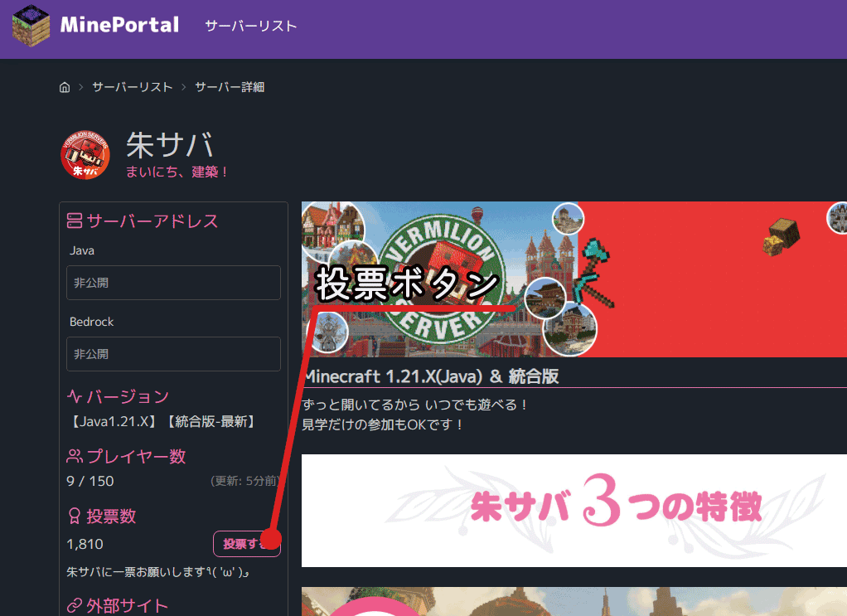Click the 1,810 vote count value

pyautogui.click(x=85, y=544)
